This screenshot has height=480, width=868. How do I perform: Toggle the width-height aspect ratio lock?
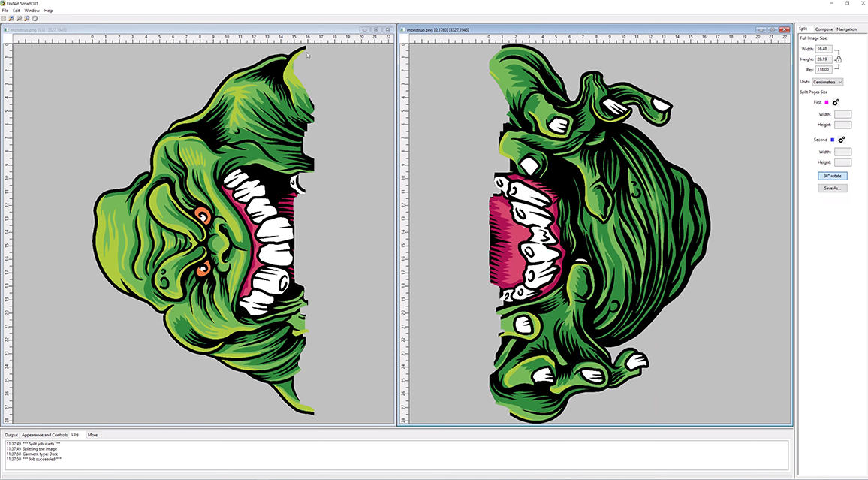coord(839,59)
